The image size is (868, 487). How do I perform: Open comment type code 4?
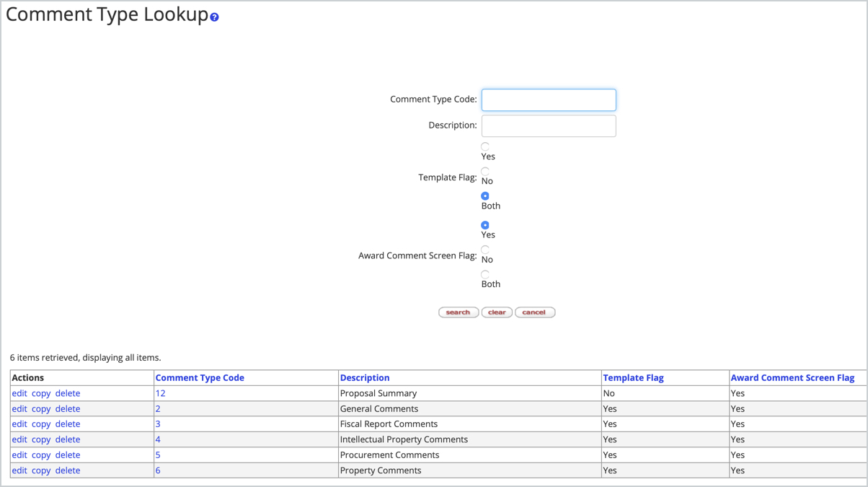(x=158, y=439)
